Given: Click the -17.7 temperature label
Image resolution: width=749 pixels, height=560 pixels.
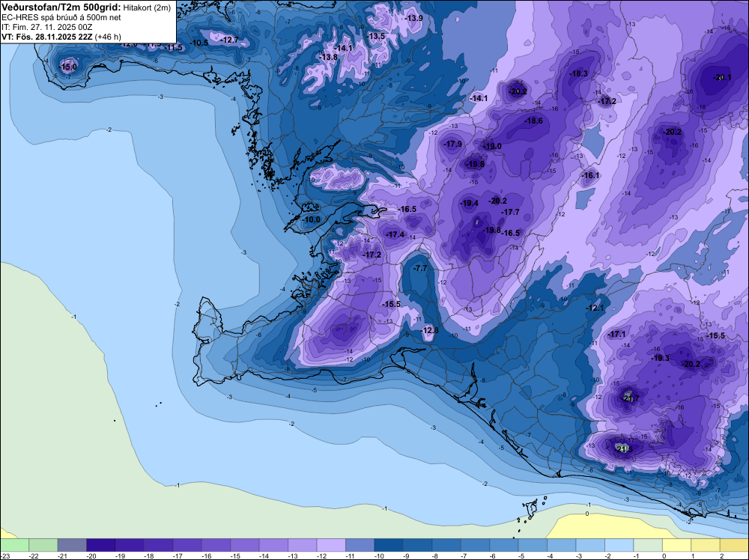Looking at the screenshot, I should pos(509,212).
